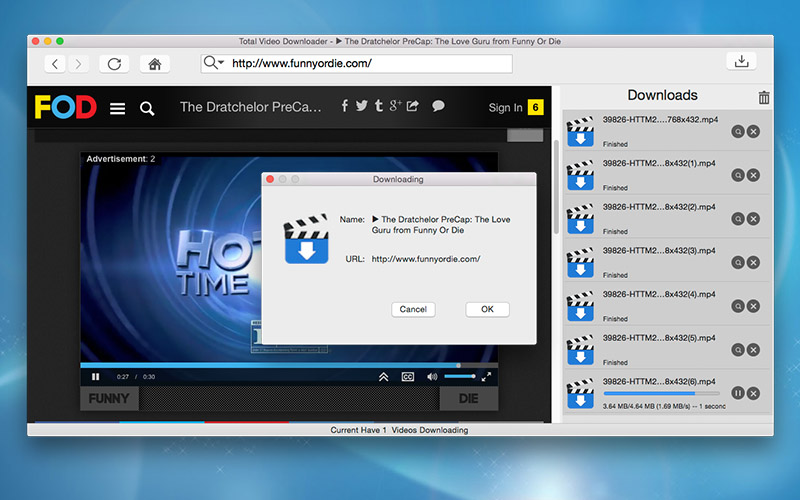
Task: Pause the 8x432(6).mp4 download in progress
Action: click(738, 393)
